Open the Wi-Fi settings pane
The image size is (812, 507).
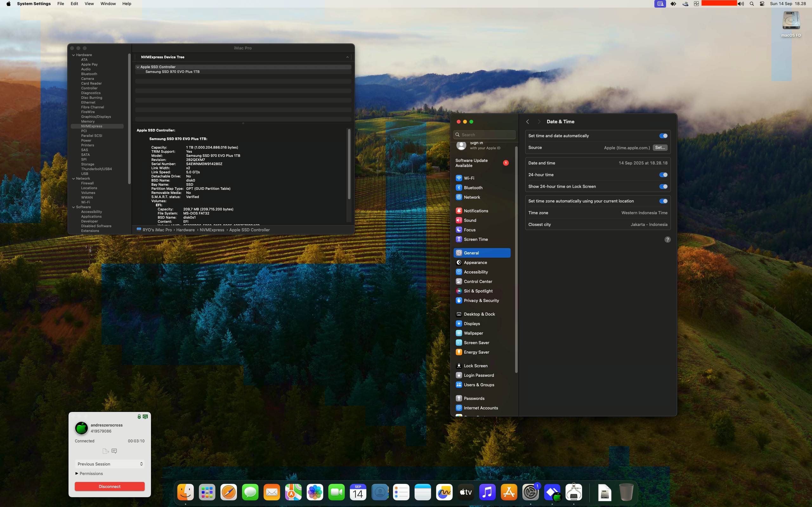pos(469,178)
